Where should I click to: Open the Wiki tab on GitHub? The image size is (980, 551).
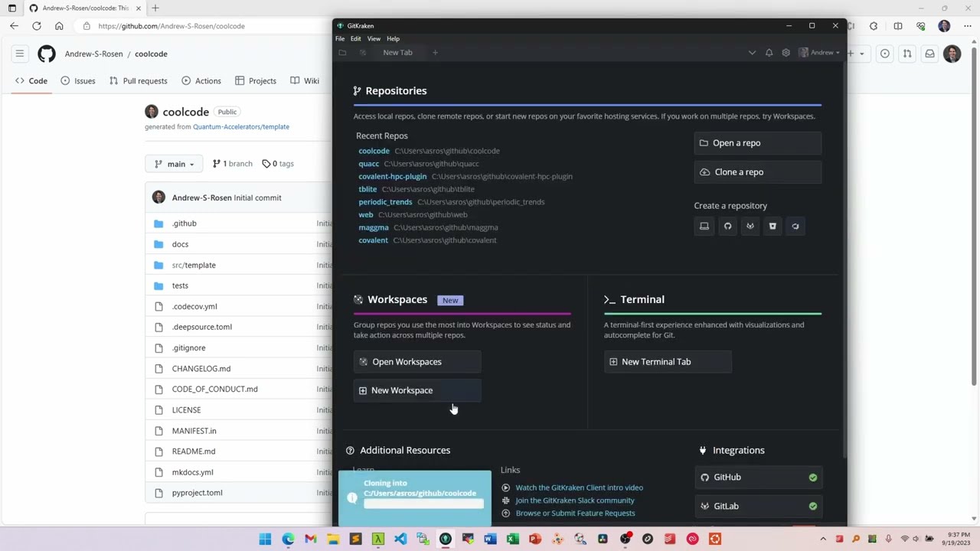pyautogui.click(x=305, y=80)
